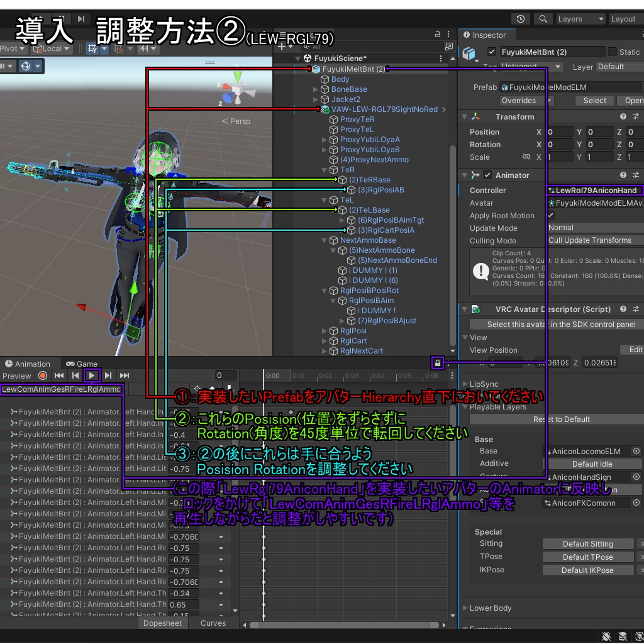
Task: Go to previous keyframe in Animation window
Action: pyautogui.click(x=75, y=375)
